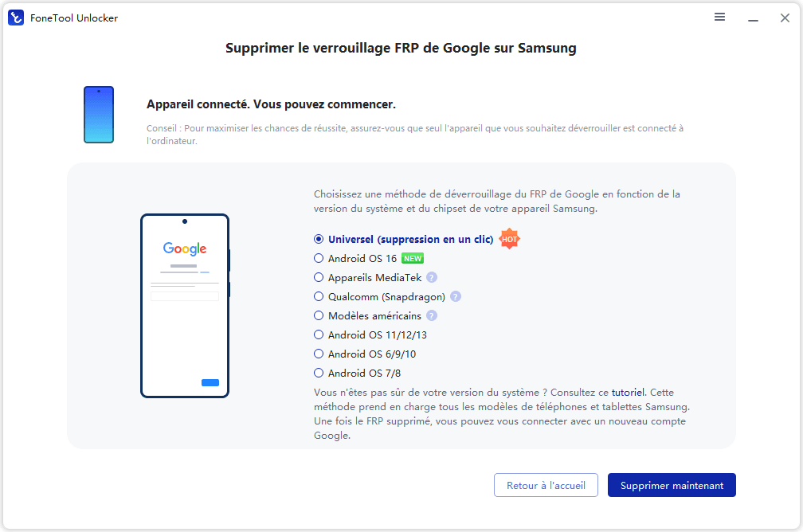This screenshot has height=532, width=803.
Task: Click the connected blue phone device icon
Action: point(99,115)
